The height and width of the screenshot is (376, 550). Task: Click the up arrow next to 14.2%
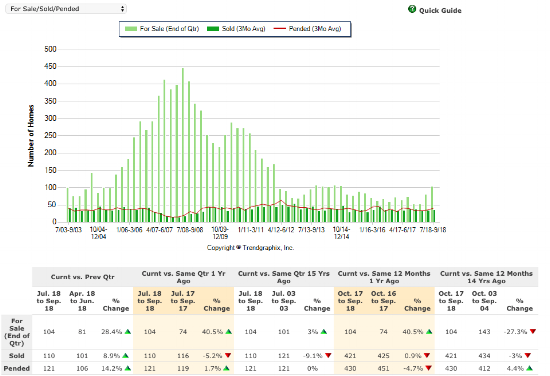tap(128, 368)
